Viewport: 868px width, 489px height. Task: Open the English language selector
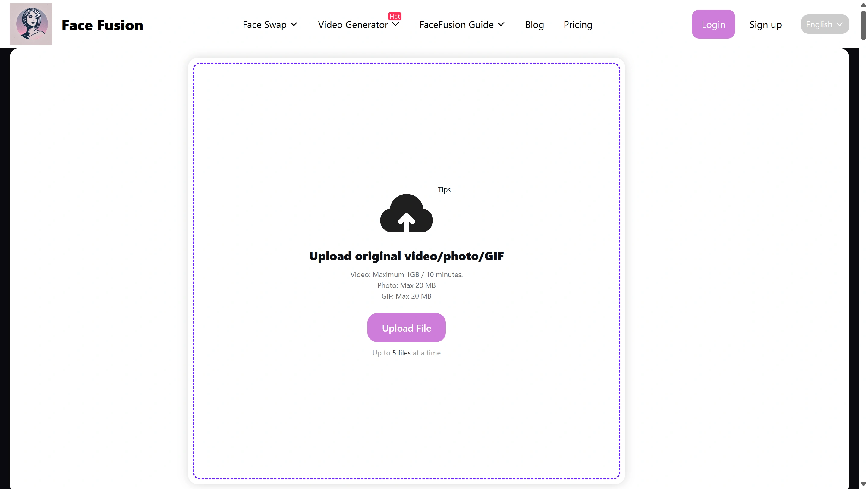coord(825,24)
